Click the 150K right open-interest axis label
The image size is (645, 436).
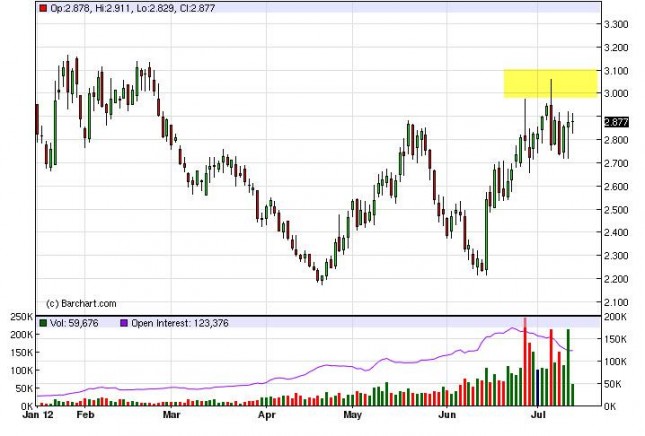pyautogui.click(x=615, y=339)
